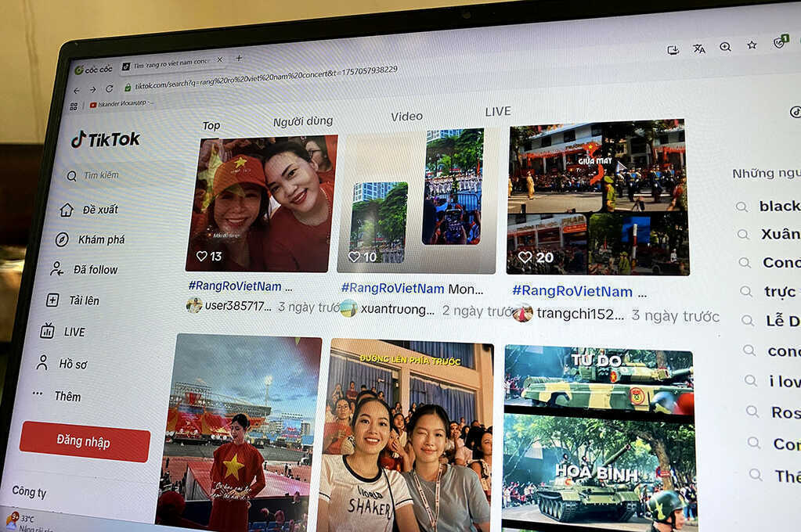801x532 pixels.
Task: Select black search suggestion
Action: point(780,206)
